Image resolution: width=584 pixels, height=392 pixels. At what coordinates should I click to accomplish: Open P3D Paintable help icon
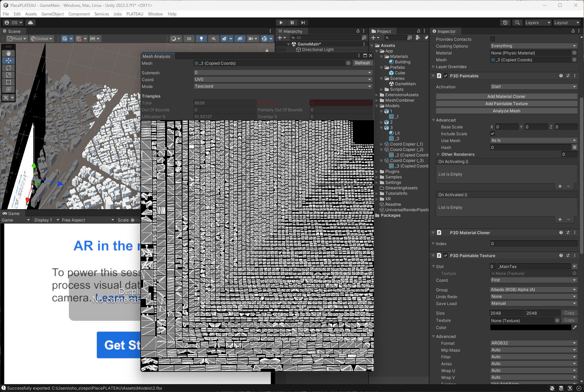[x=561, y=76]
